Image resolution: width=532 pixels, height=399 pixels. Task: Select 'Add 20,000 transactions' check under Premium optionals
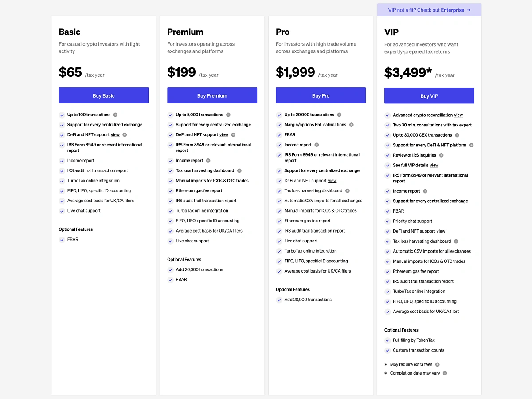(x=170, y=269)
